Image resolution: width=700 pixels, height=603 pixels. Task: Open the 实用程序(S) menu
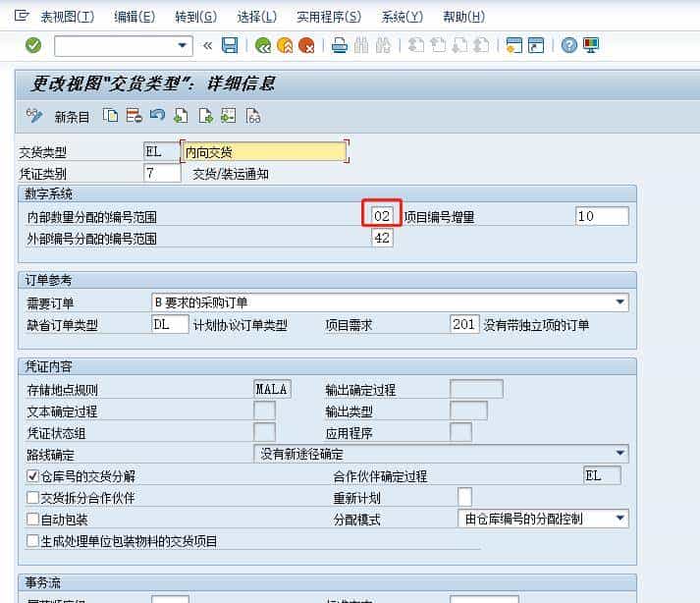329,17
